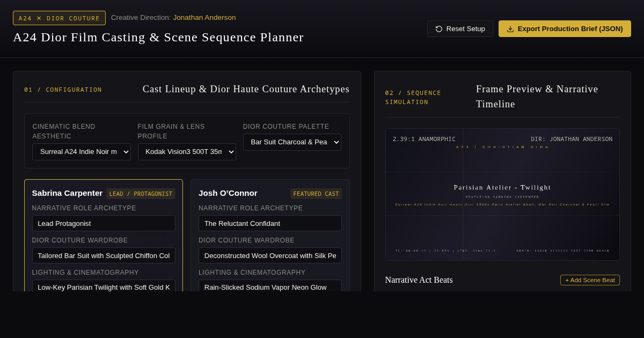
Task: Click the LEAD / PROTAGONIST badge
Action: [141, 194]
